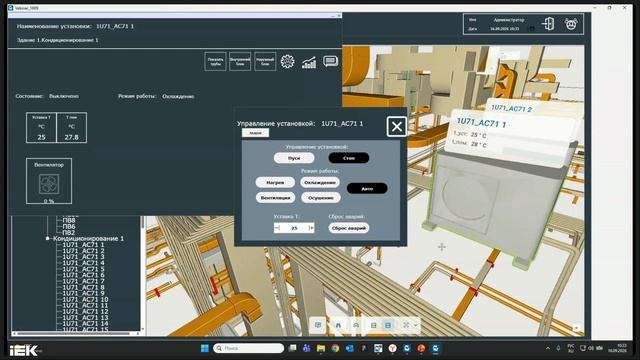Image resolution: width=640 pixels, height=360 pixels.
Task: Open Outlook from taskbar
Action: [349, 348]
